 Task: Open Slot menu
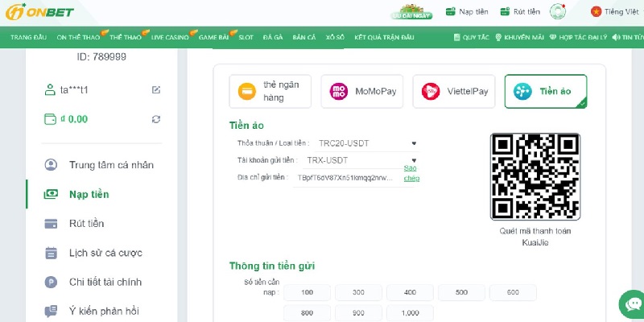click(246, 37)
